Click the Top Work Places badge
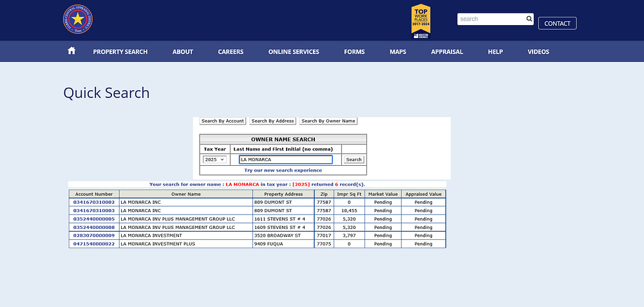Viewport: 644px width, 307px height. (421, 21)
